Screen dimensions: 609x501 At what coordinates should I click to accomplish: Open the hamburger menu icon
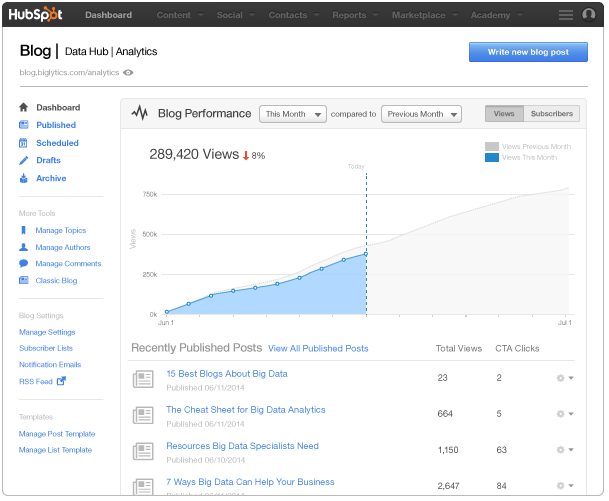click(565, 15)
